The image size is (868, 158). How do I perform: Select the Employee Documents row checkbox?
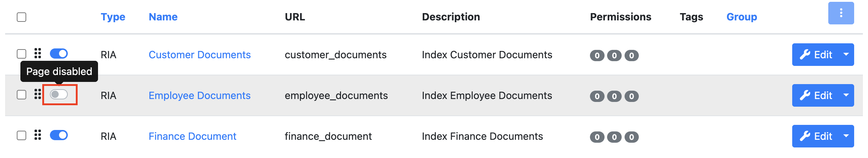tap(21, 95)
